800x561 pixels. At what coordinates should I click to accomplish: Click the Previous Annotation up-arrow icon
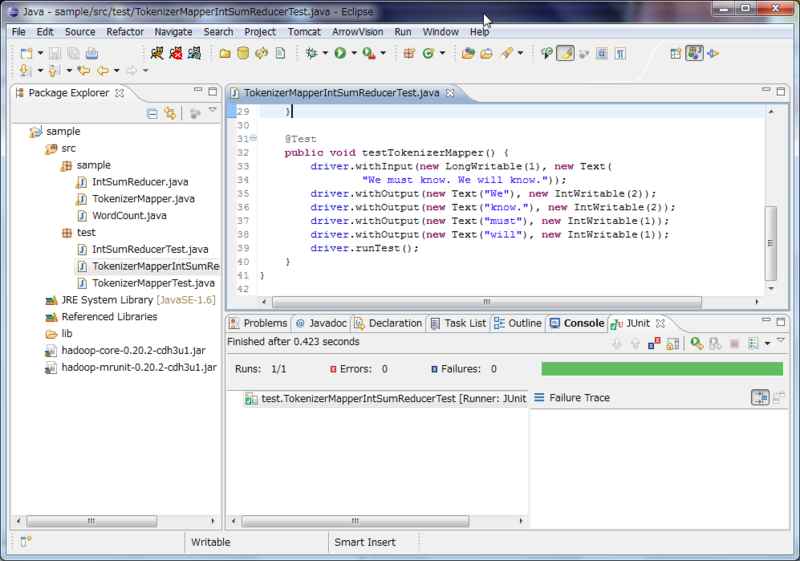54,70
